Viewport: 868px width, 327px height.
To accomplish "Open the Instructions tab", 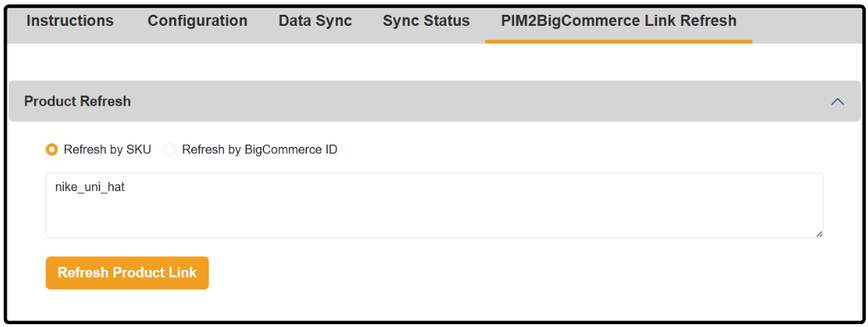I will pyautogui.click(x=70, y=21).
